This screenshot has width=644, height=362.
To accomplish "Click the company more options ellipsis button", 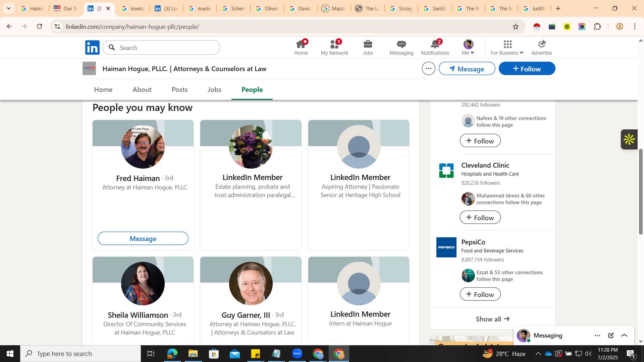I will click(x=428, y=68).
